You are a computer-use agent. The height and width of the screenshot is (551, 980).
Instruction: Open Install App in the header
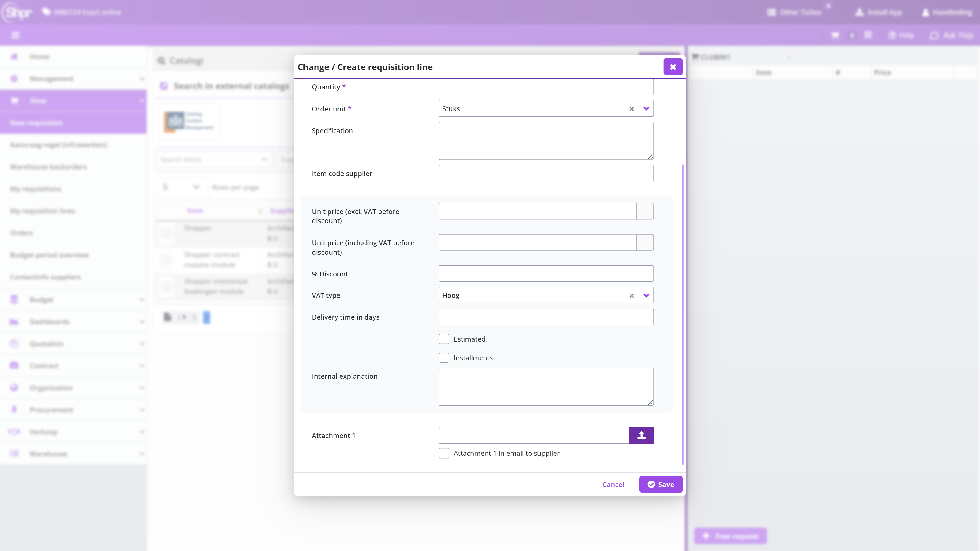pos(878,12)
